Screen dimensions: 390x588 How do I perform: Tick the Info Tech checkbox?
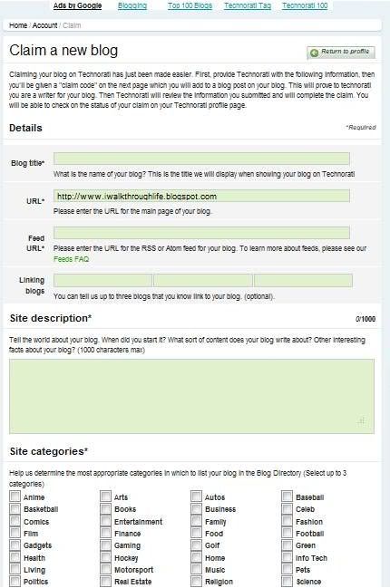[x=288, y=557]
